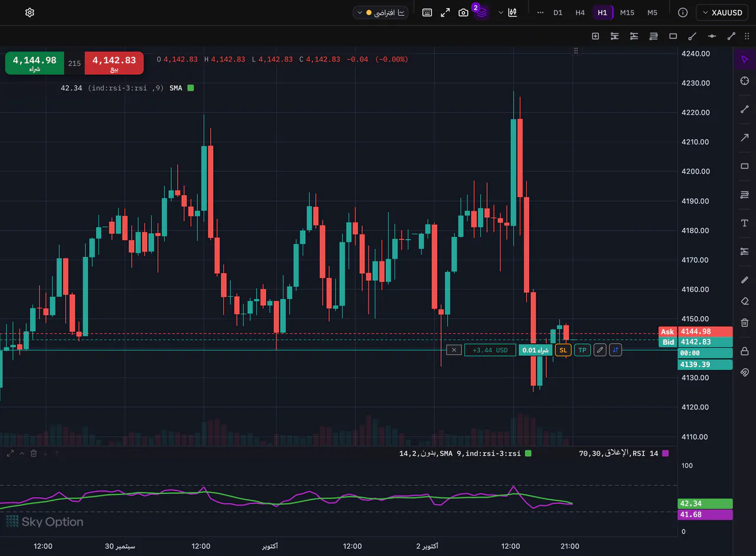
Task: Toggle the magnet snap icon
Action: pyautogui.click(x=745, y=372)
